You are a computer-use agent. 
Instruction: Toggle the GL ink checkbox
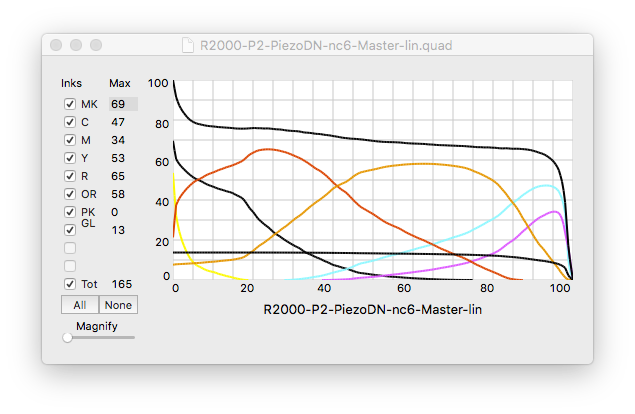(70, 230)
